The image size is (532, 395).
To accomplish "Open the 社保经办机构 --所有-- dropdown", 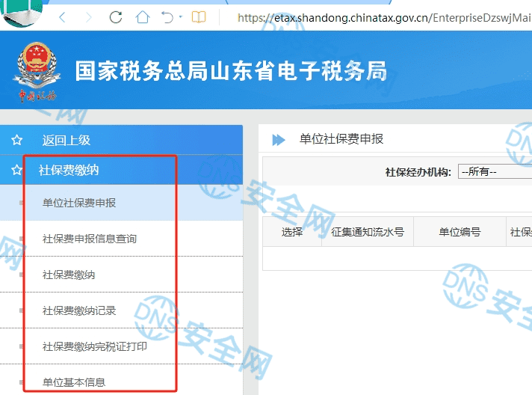I will (x=495, y=171).
